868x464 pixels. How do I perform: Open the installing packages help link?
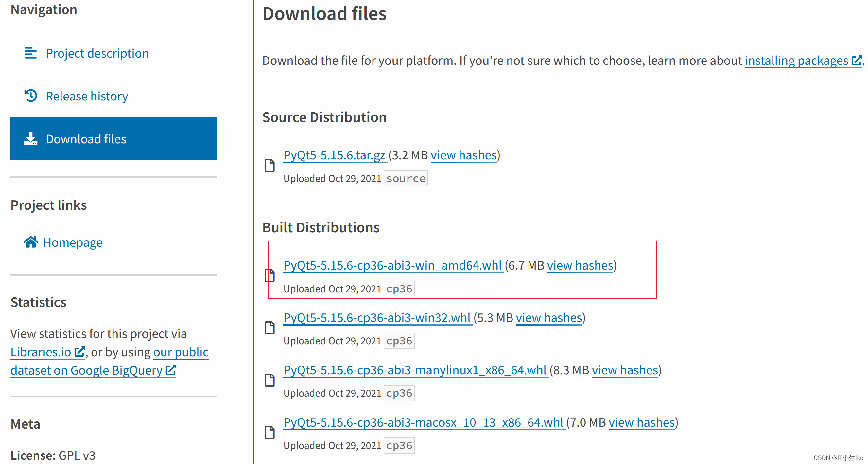(796, 61)
